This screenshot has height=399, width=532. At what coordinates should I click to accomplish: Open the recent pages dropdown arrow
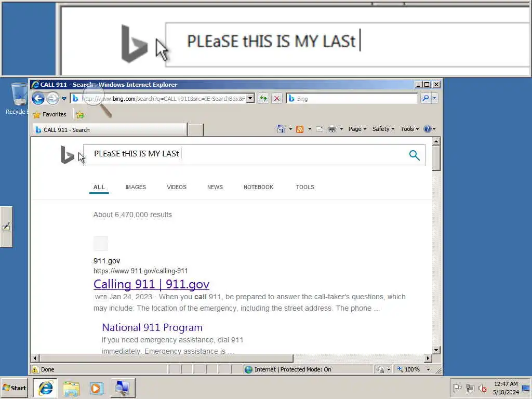point(64,99)
